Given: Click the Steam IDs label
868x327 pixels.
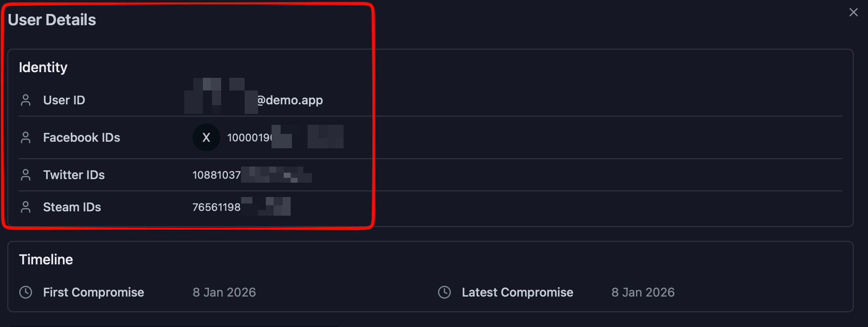Looking at the screenshot, I should pyautogui.click(x=72, y=207).
